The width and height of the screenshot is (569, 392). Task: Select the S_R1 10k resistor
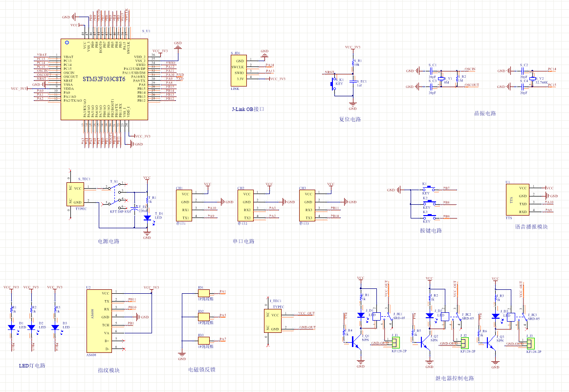352,63
